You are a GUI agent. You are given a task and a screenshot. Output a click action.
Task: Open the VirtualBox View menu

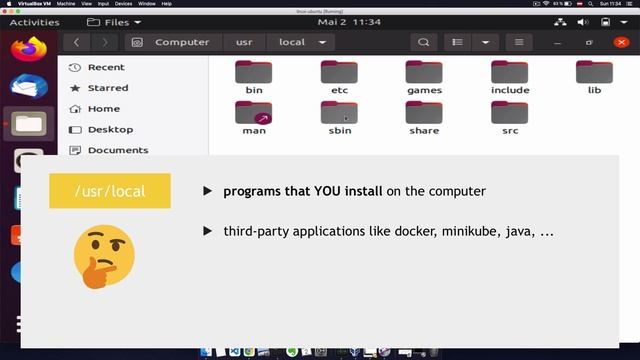pos(86,4)
